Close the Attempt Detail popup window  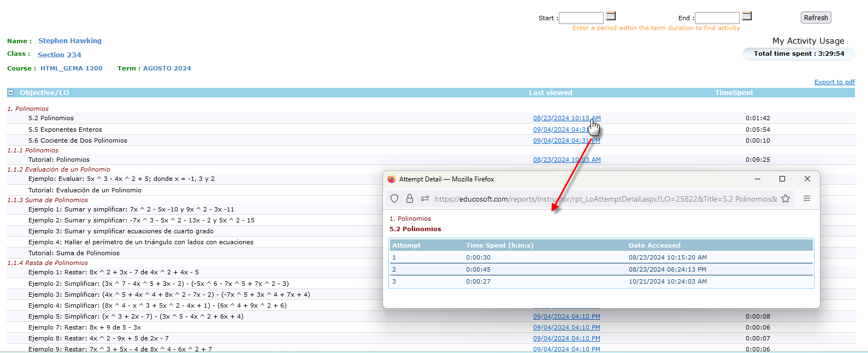[807, 179]
